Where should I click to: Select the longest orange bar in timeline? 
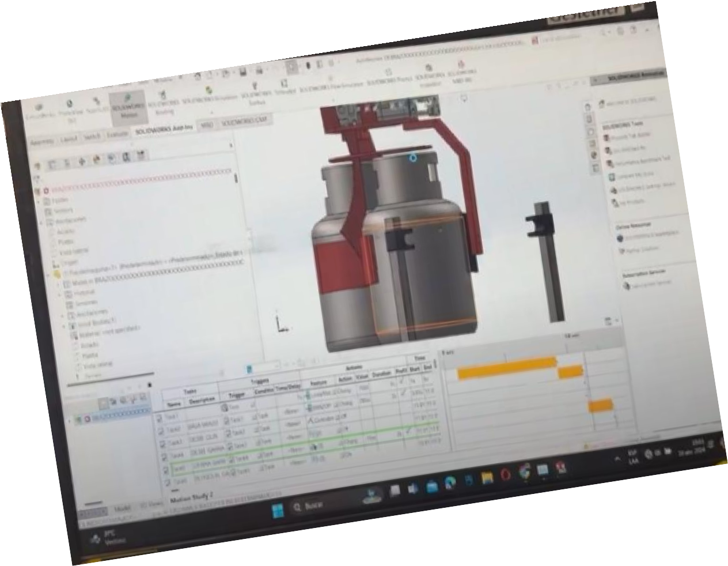pyautogui.click(x=507, y=369)
